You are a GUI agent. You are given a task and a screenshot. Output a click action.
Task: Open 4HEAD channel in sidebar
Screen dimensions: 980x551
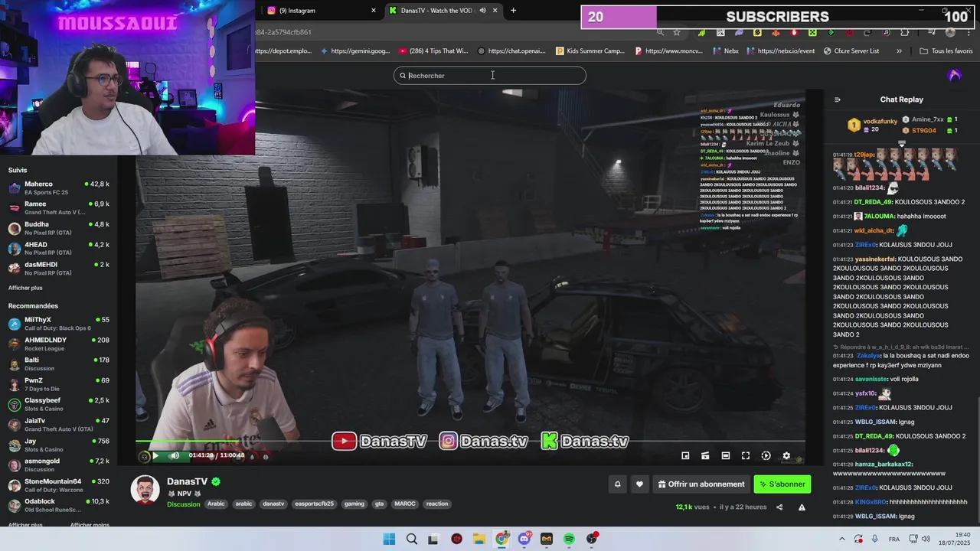click(x=58, y=248)
